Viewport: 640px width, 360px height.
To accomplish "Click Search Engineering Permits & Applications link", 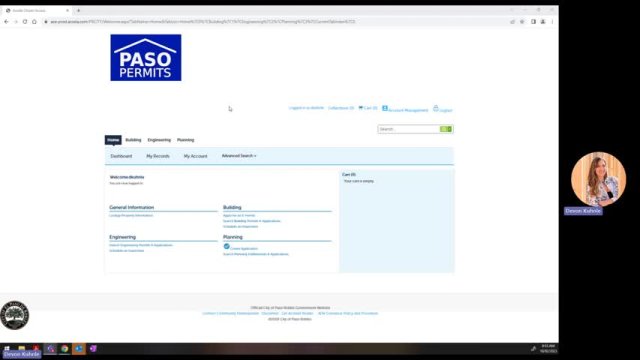I will (141, 245).
